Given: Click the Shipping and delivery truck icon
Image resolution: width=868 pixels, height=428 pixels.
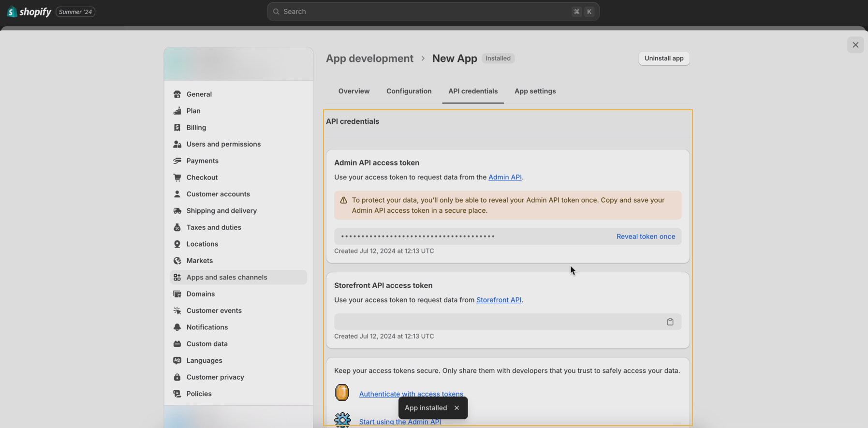Looking at the screenshot, I should click(x=177, y=211).
